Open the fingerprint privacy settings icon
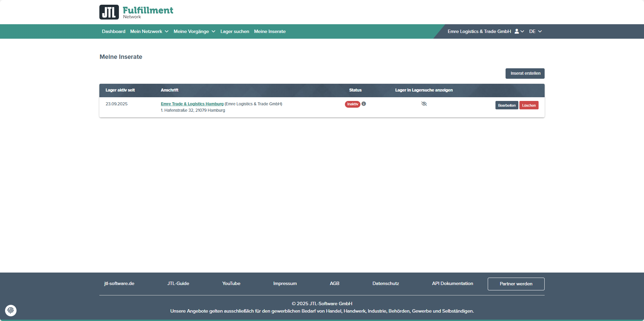Screen dimensions: 644x321 coord(11,310)
